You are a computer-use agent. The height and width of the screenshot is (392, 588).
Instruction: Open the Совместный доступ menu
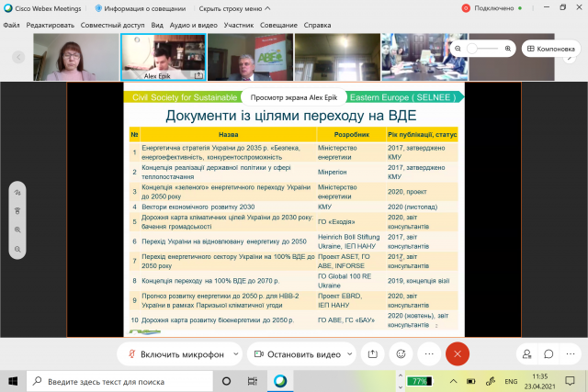pyautogui.click(x=112, y=25)
